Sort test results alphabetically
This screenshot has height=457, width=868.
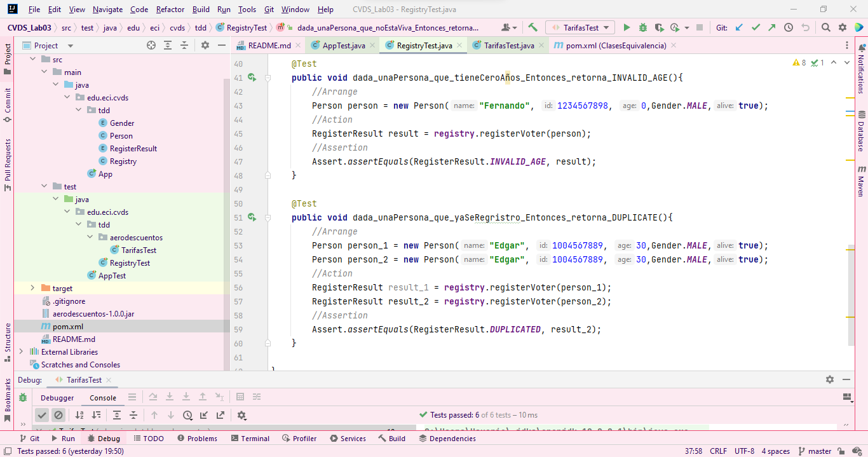point(79,415)
